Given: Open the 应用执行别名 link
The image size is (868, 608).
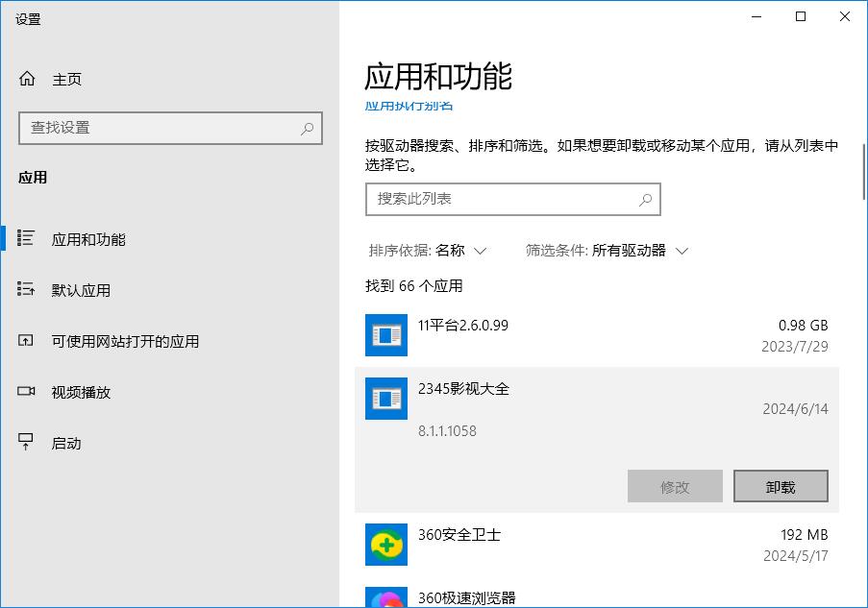Looking at the screenshot, I should [x=409, y=106].
